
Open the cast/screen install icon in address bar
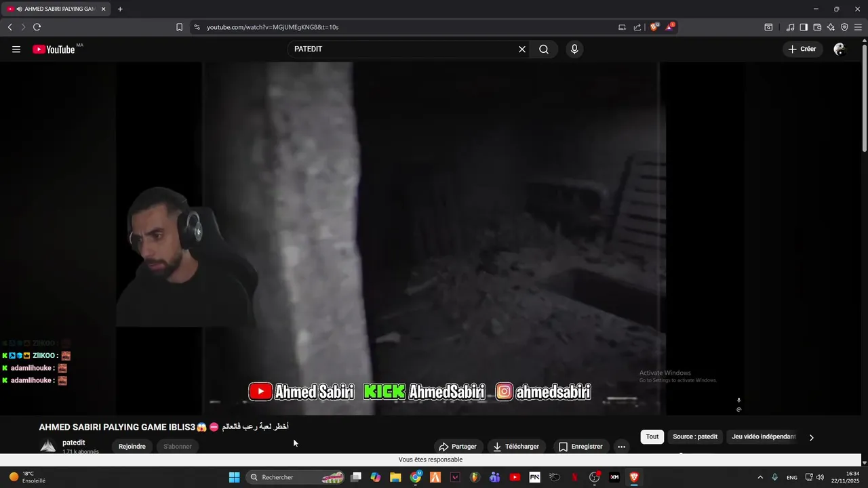pos(622,27)
